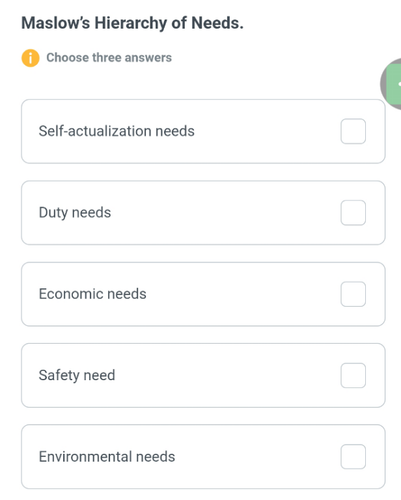Click the 'Choose three answers' hint text
The height and width of the screenshot is (500, 401).
pyautogui.click(x=109, y=58)
